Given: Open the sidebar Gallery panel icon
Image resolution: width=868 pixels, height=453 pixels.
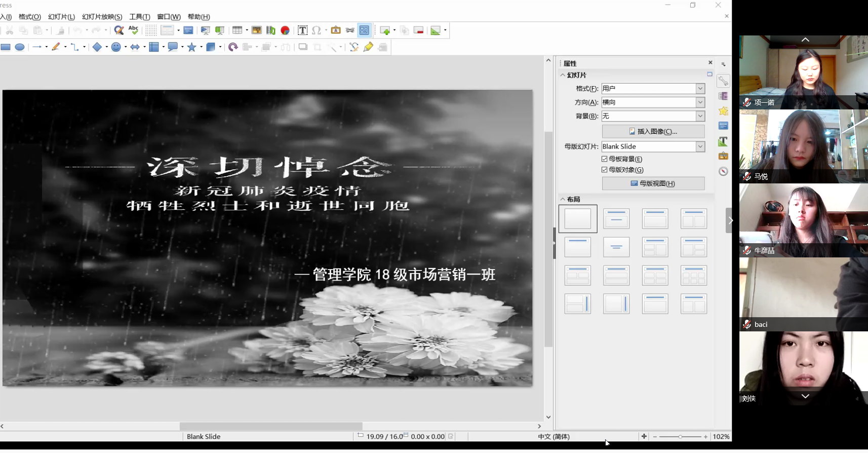Looking at the screenshot, I should [723, 156].
